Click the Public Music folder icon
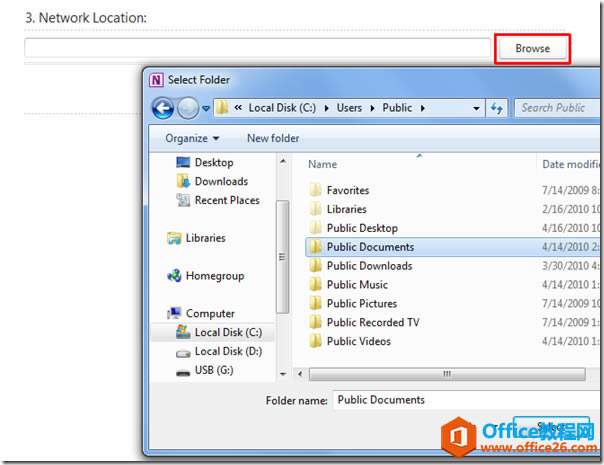 click(315, 284)
